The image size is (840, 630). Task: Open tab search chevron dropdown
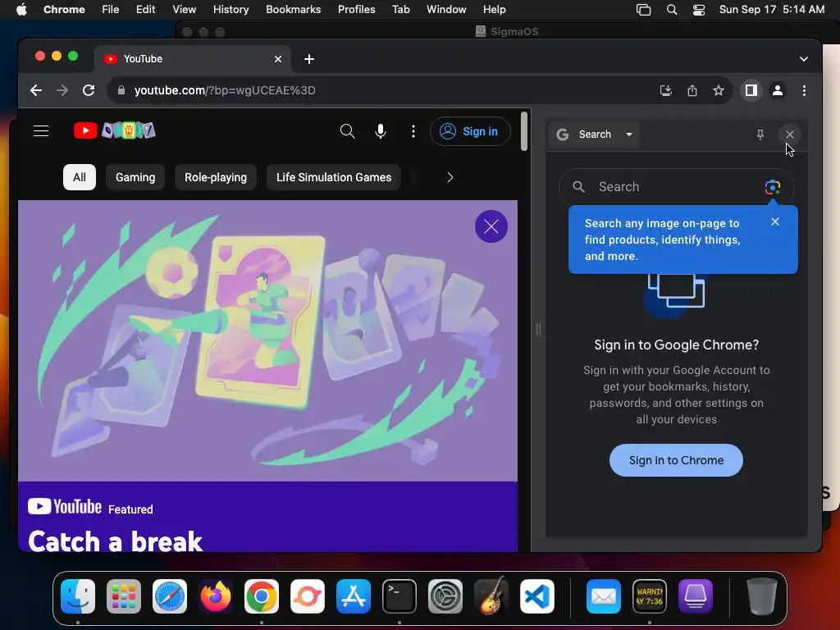(804, 59)
